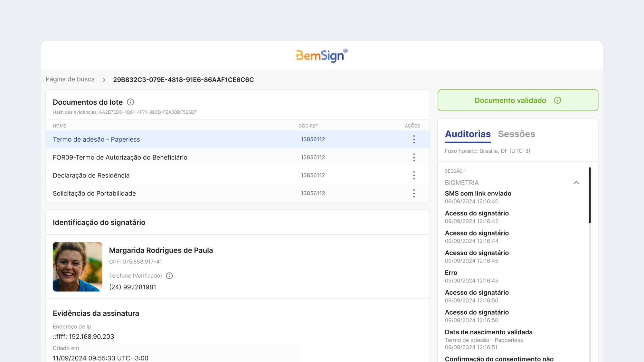Click breadcrumb arrow after Página de busca
Image resolution: width=644 pixels, height=362 pixels.
[104, 80]
